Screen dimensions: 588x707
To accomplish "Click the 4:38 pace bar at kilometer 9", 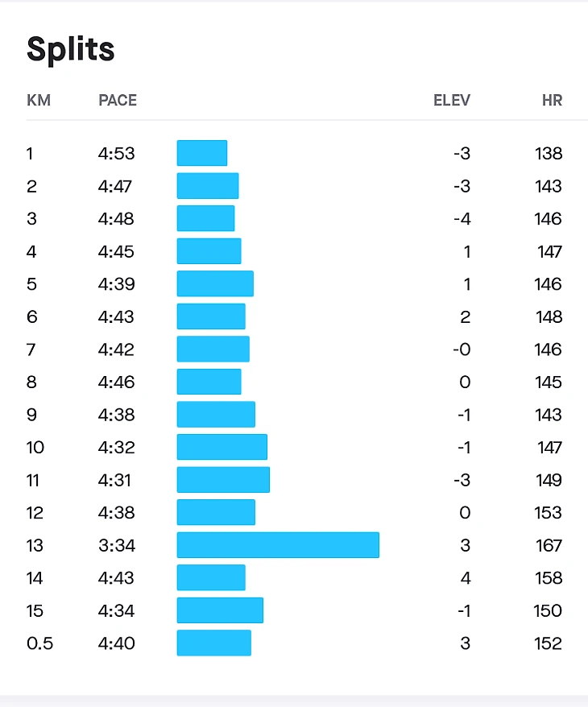I will pos(216,415).
